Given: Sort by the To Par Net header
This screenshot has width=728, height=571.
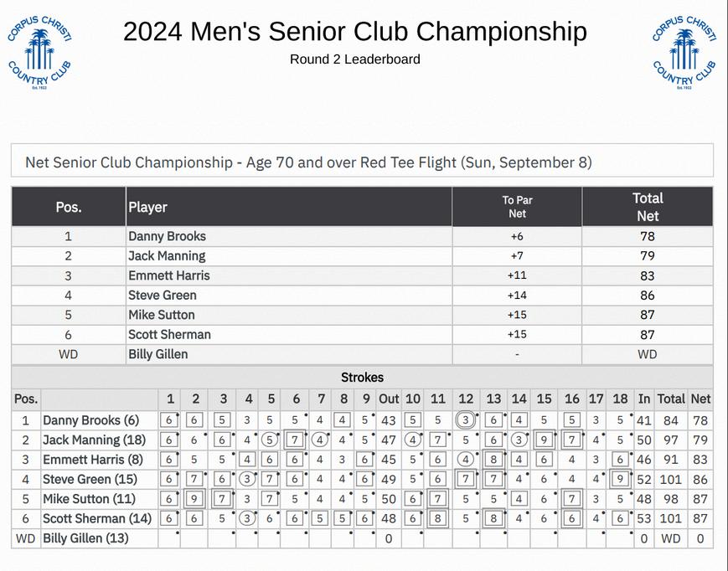Looking at the screenshot, I should [517, 207].
